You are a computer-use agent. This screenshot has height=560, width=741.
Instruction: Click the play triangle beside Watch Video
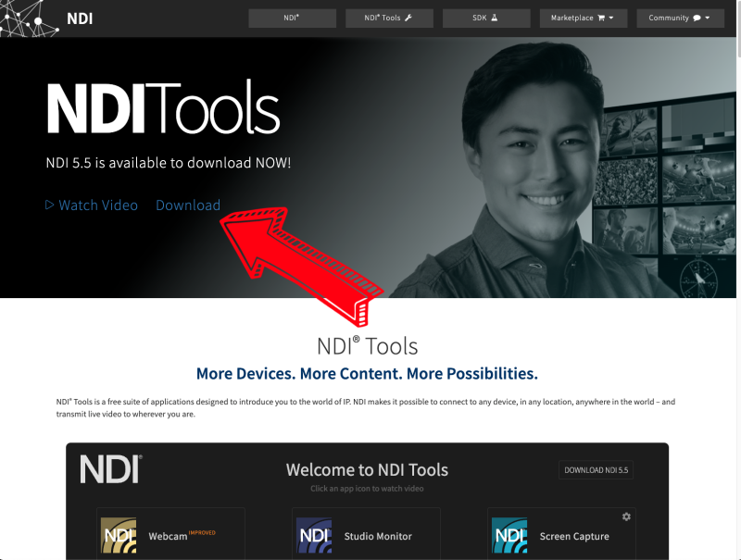tap(50, 205)
